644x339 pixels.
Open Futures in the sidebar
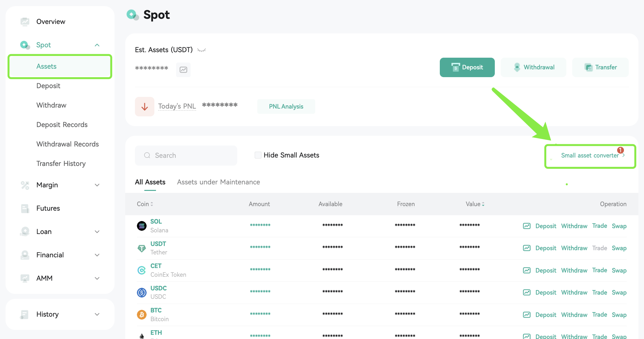point(48,208)
